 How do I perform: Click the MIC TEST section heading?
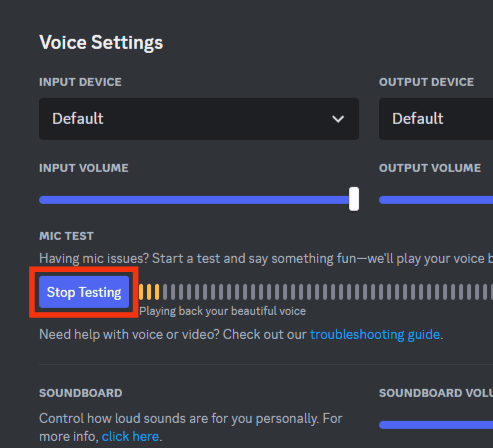[66, 236]
